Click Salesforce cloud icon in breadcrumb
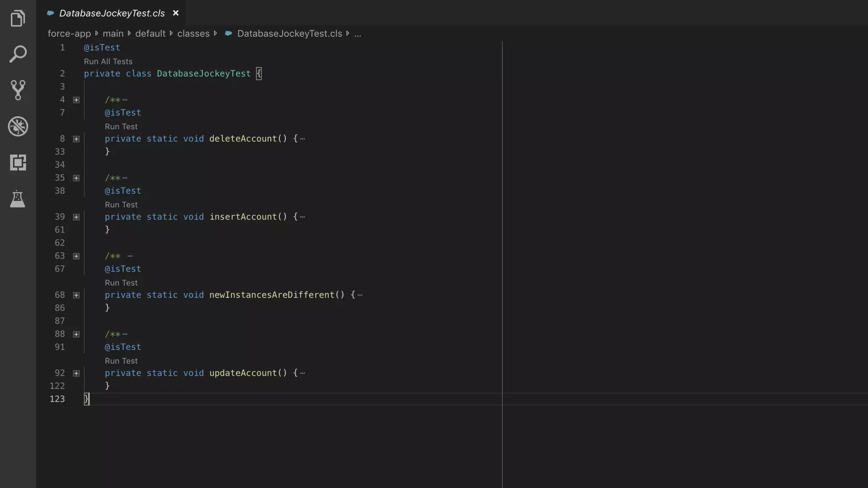 (x=228, y=33)
